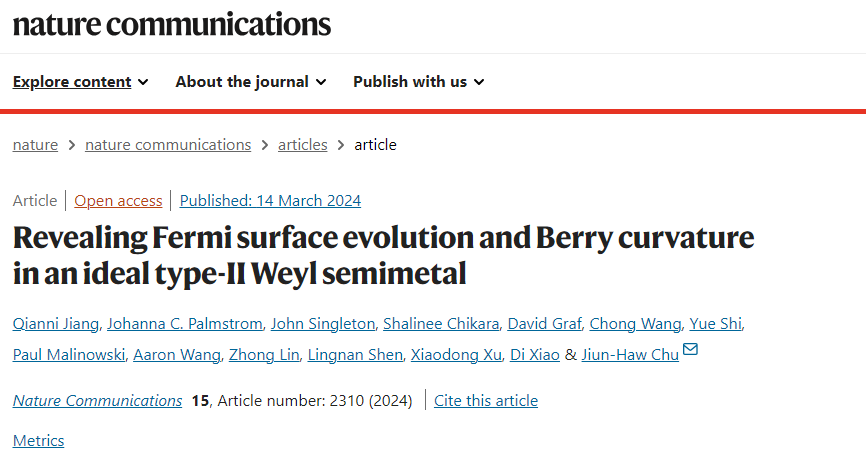
Task: Expand the Explore content menu
Action: pyautogui.click(x=81, y=82)
